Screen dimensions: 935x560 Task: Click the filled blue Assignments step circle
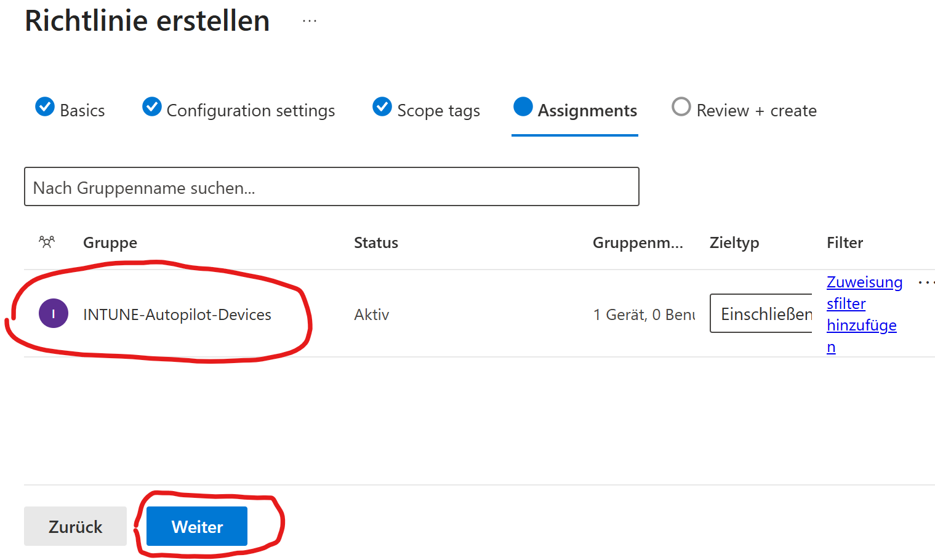523,107
